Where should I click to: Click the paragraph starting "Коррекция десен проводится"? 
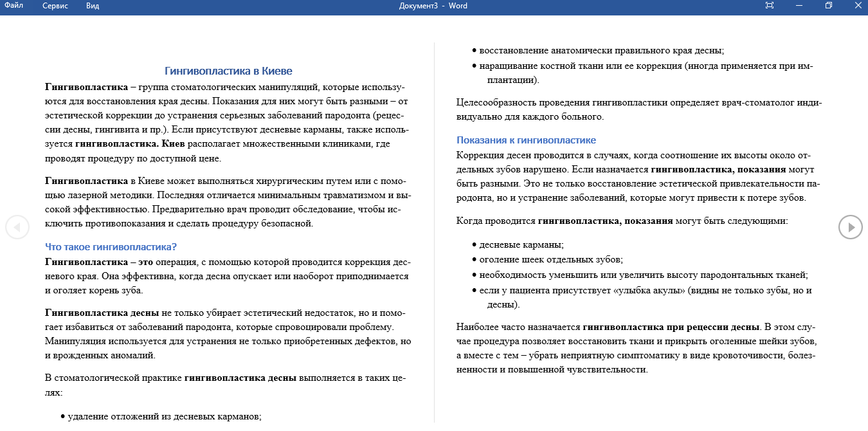coord(637,176)
